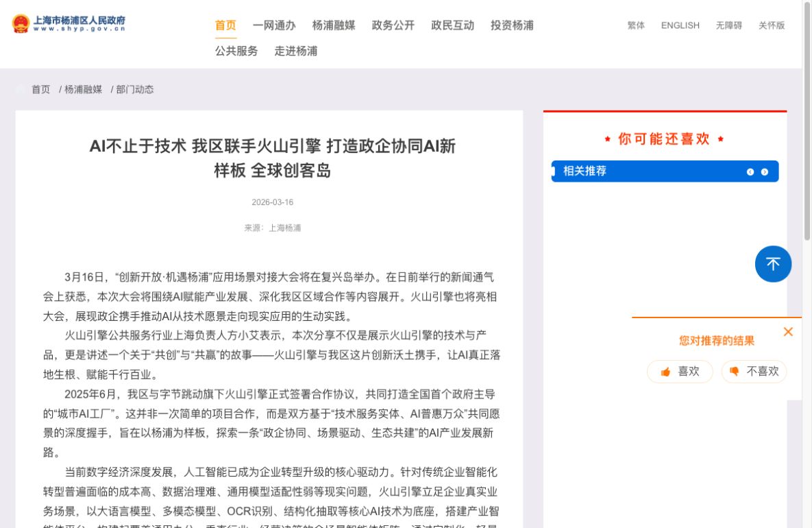Click the page vertical scrollbar thumb
Image resolution: width=812 pixels, height=528 pixels.
807,120
